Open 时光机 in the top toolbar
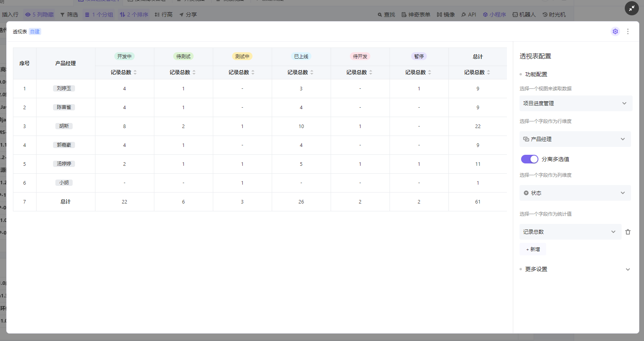 pyautogui.click(x=554, y=15)
